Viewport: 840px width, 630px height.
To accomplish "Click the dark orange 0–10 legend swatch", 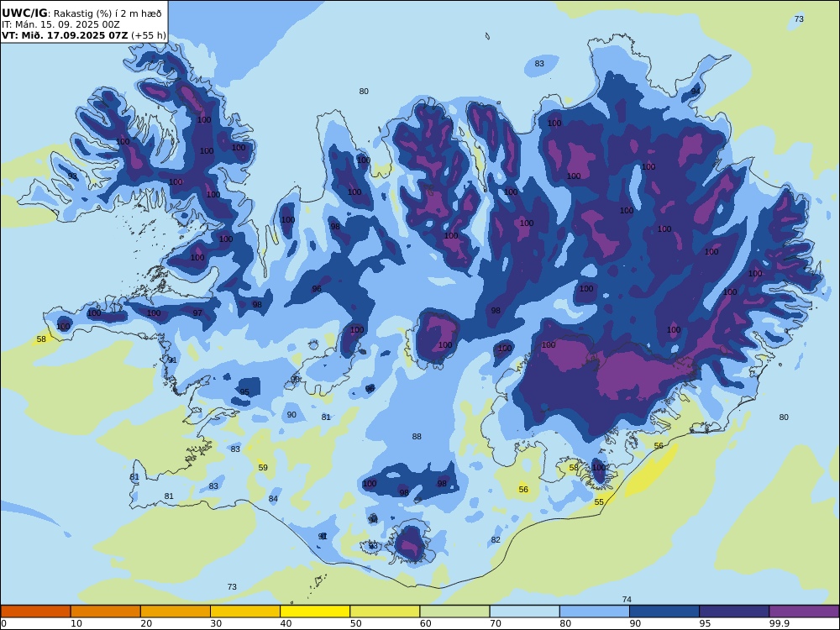I will pos(35,612).
